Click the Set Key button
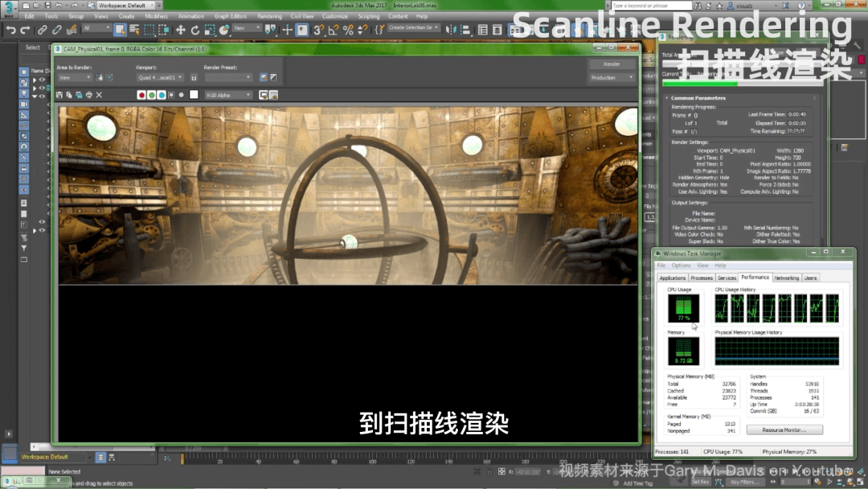The width and height of the screenshot is (868, 489). coord(700,482)
